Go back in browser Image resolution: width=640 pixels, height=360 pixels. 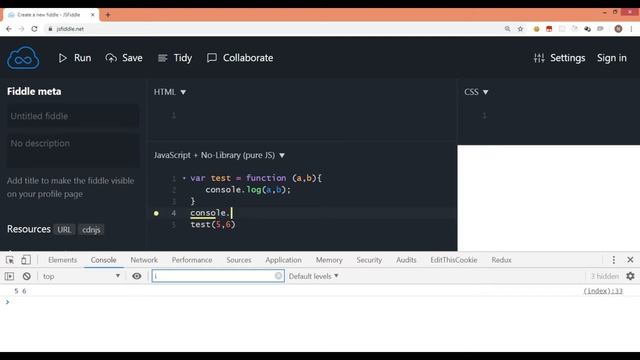[x=9, y=29]
